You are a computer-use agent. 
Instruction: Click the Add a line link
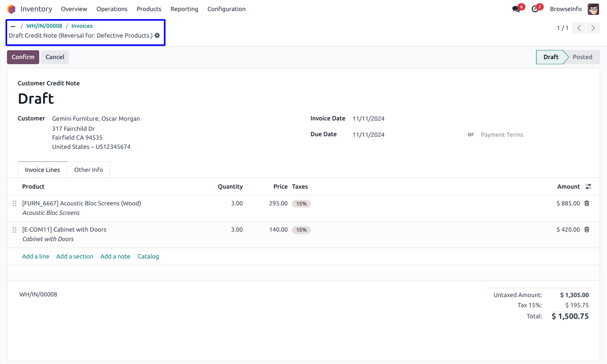(36, 256)
